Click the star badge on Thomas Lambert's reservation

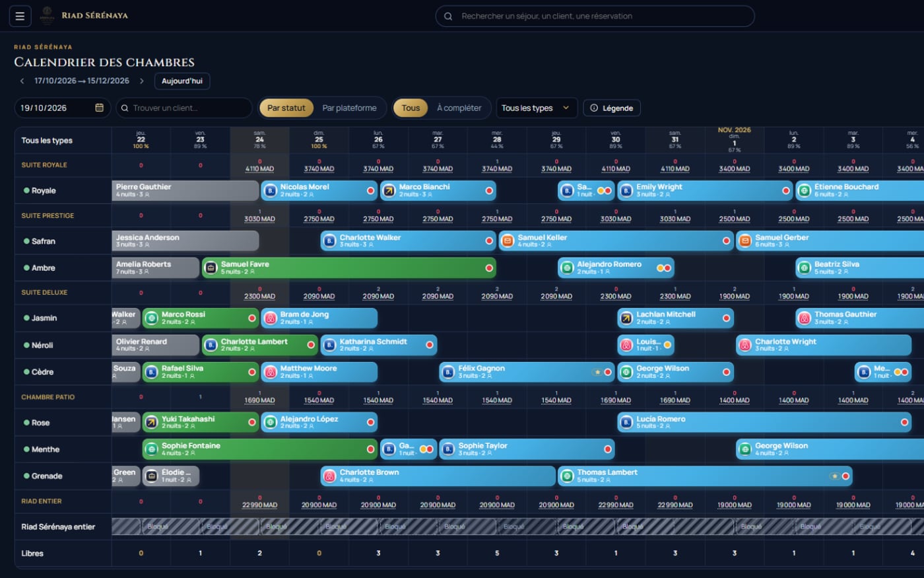coord(835,476)
